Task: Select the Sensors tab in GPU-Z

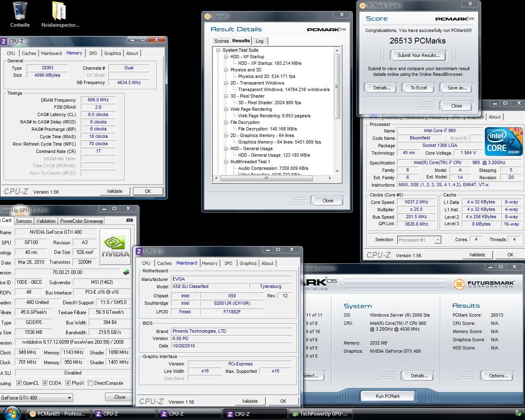Action: pos(24,221)
